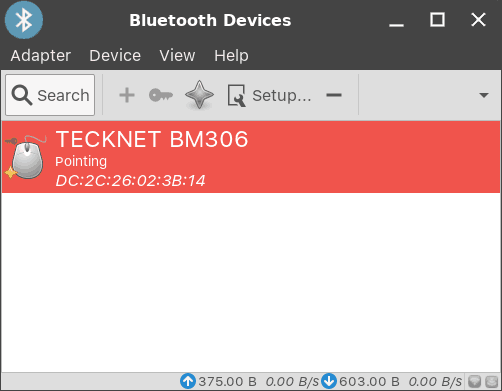Expand the toolbar overflow dropdown arrow
The height and width of the screenshot is (391, 502).
click(484, 95)
